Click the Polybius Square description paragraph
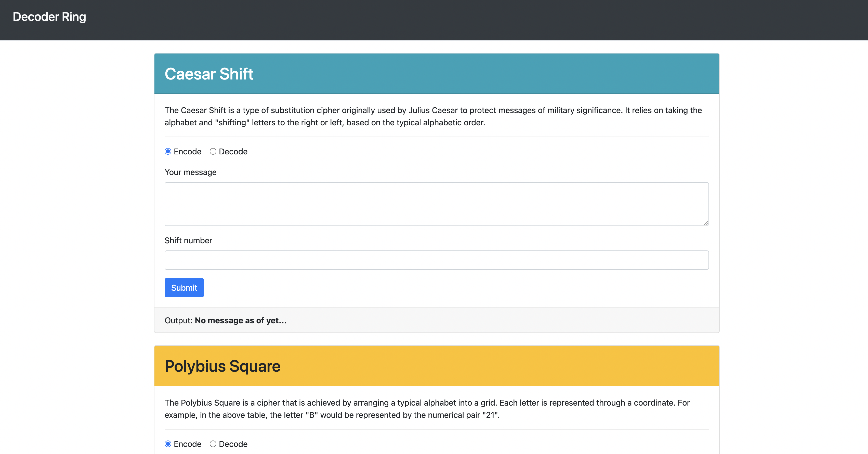This screenshot has width=868, height=454. click(427, 409)
